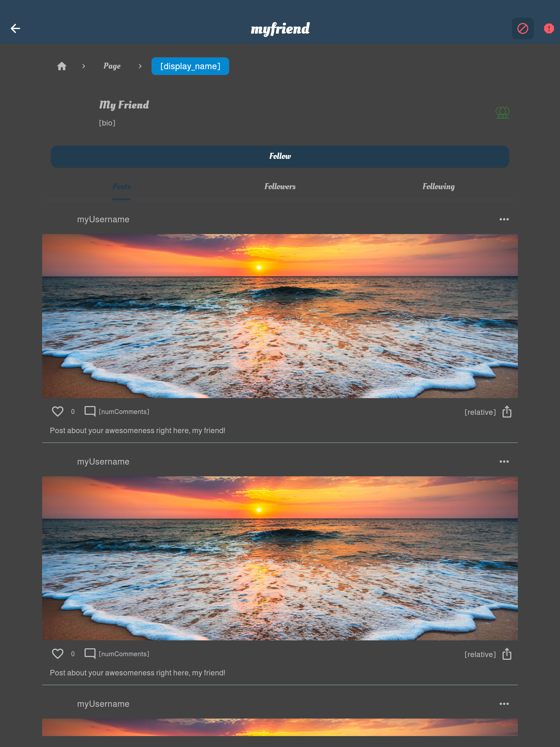Click the second post's caption text

pos(138,673)
